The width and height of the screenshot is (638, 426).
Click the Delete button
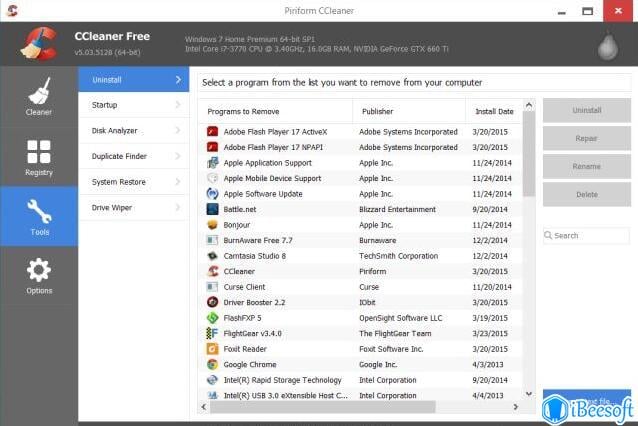tap(587, 194)
